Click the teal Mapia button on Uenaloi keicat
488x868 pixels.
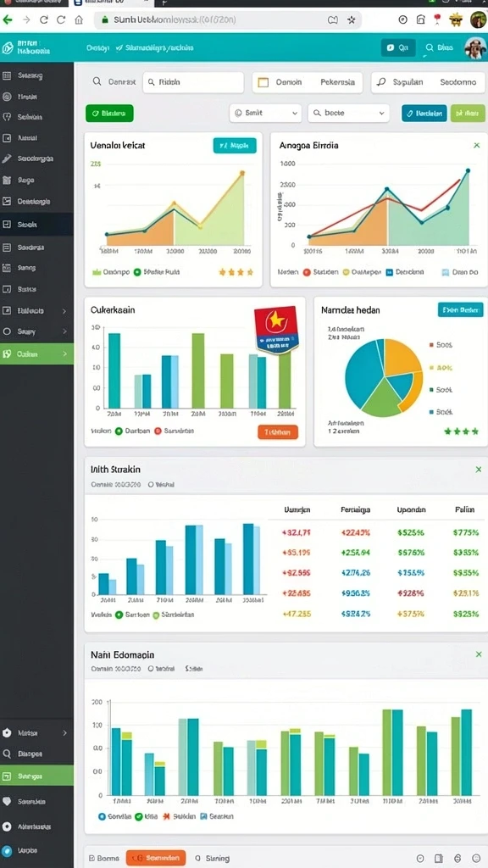[235, 146]
